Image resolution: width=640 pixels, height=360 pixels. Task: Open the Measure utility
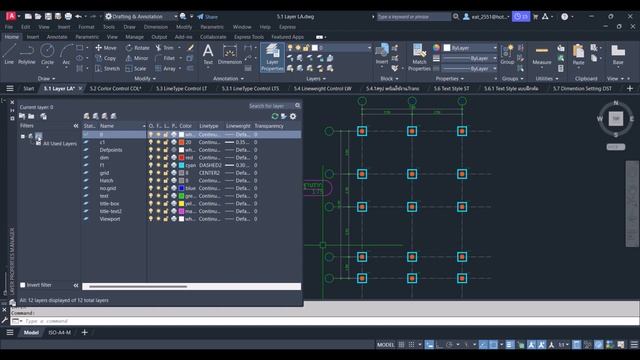(x=542, y=55)
